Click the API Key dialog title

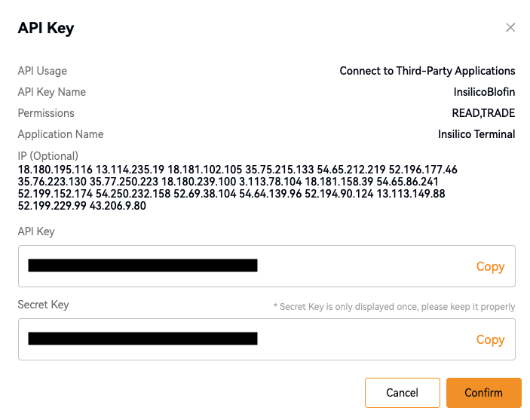(46, 29)
